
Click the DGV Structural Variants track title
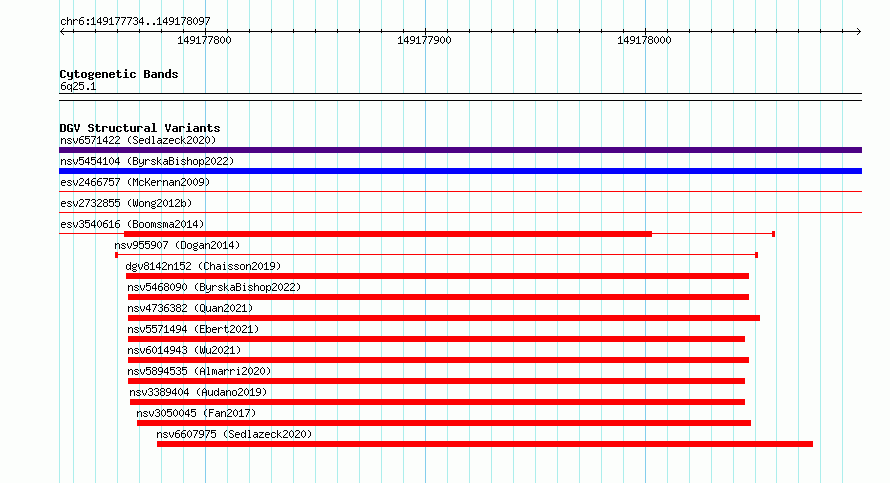pos(140,128)
